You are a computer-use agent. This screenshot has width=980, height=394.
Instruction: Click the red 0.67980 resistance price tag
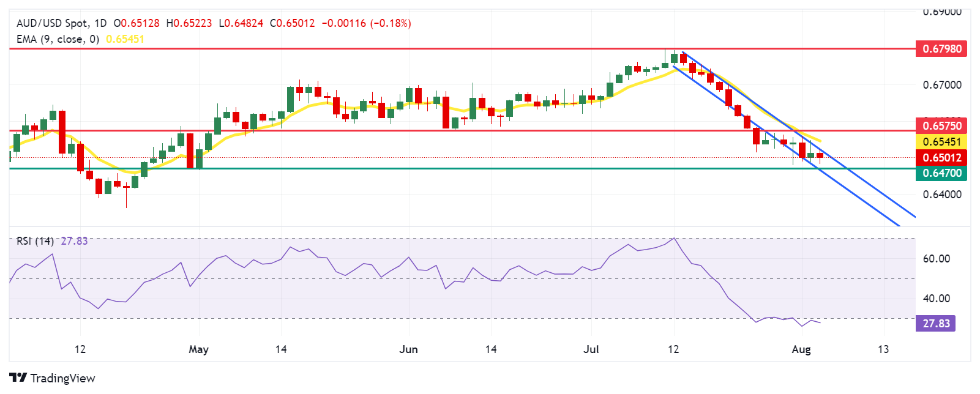(x=941, y=49)
